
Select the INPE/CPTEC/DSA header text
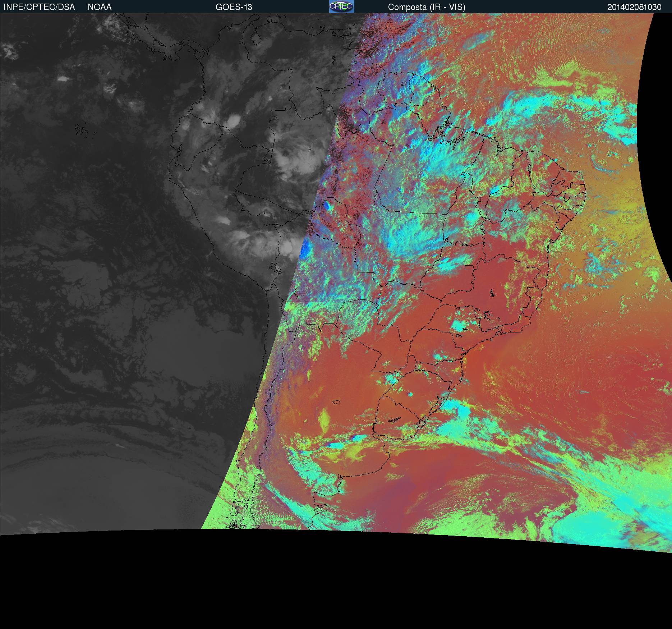[x=39, y=7]
